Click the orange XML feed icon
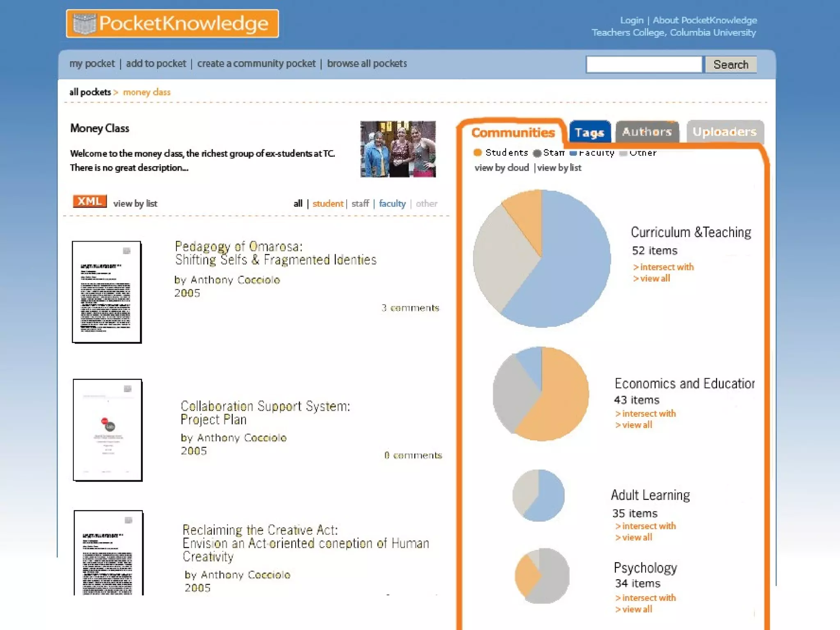 click(x=89, y=201)
